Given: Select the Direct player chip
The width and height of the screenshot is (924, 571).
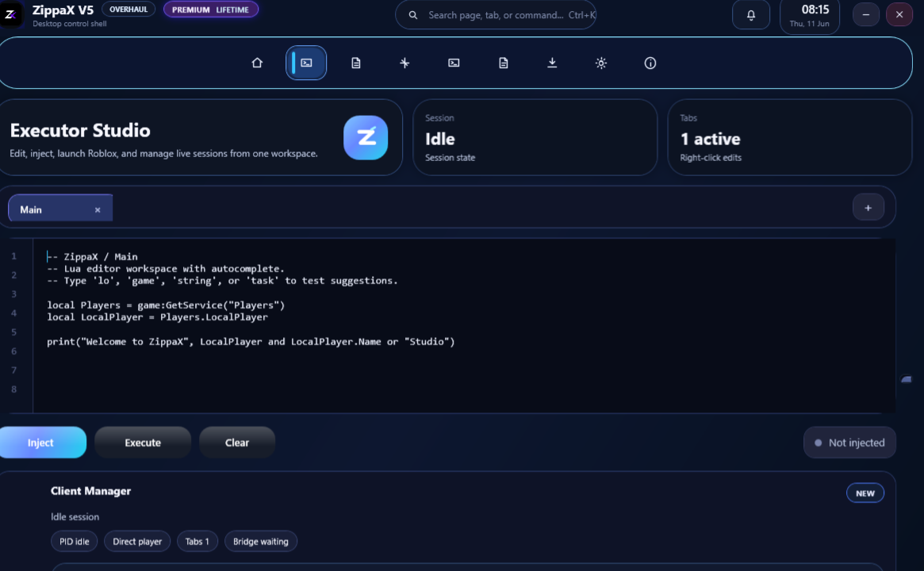Looking at the screenshot, I should pyautogui.click(x=137, y=542).
